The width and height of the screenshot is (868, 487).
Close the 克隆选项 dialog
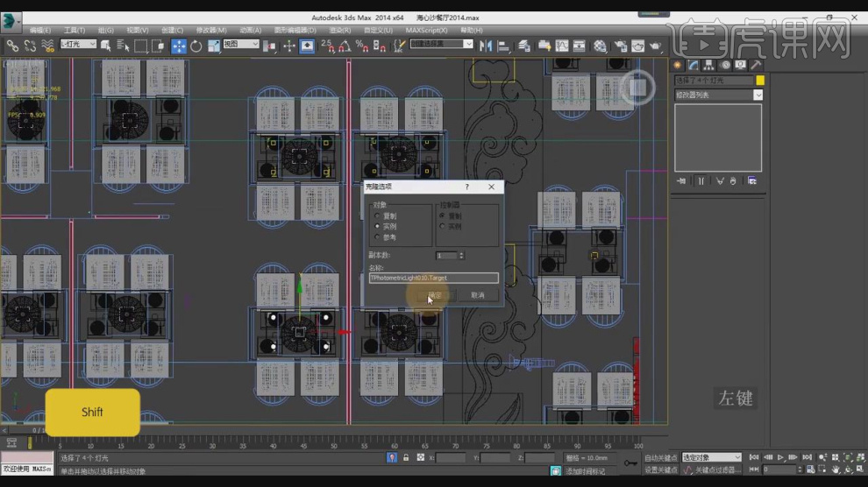(x=492, y=187)
